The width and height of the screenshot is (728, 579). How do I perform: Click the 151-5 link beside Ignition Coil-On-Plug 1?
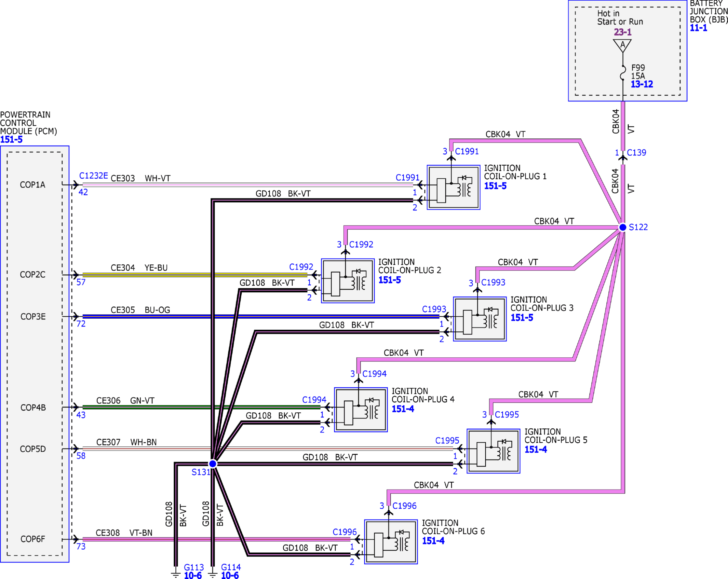[495, 186]
